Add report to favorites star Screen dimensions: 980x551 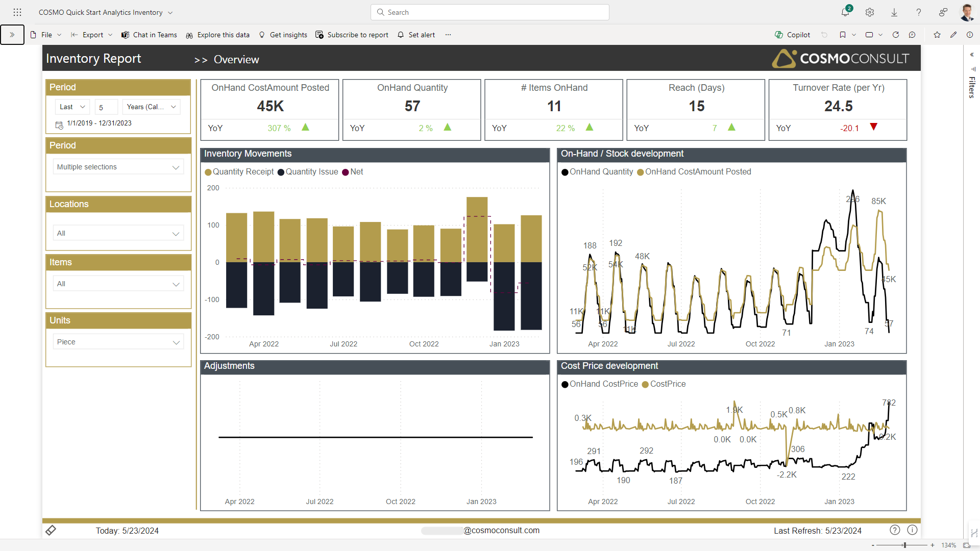coord(937,35)
